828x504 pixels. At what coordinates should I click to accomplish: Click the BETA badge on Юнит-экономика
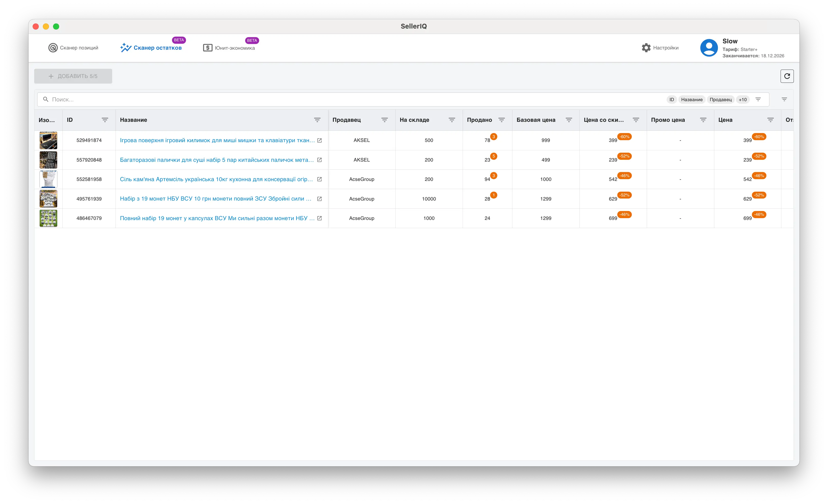(252, 40)
